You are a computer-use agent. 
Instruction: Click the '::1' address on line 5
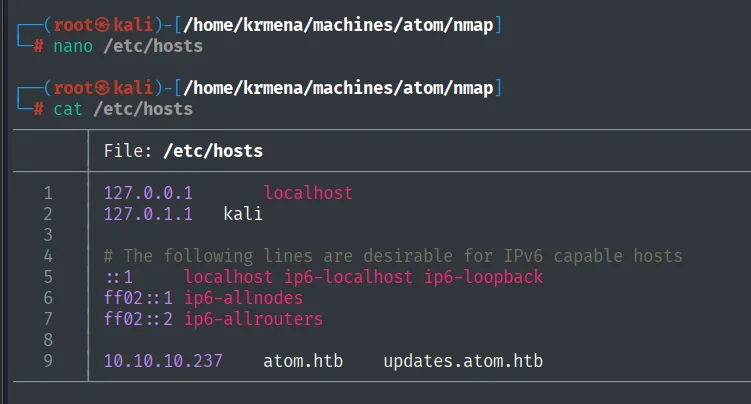click(118, 277)
